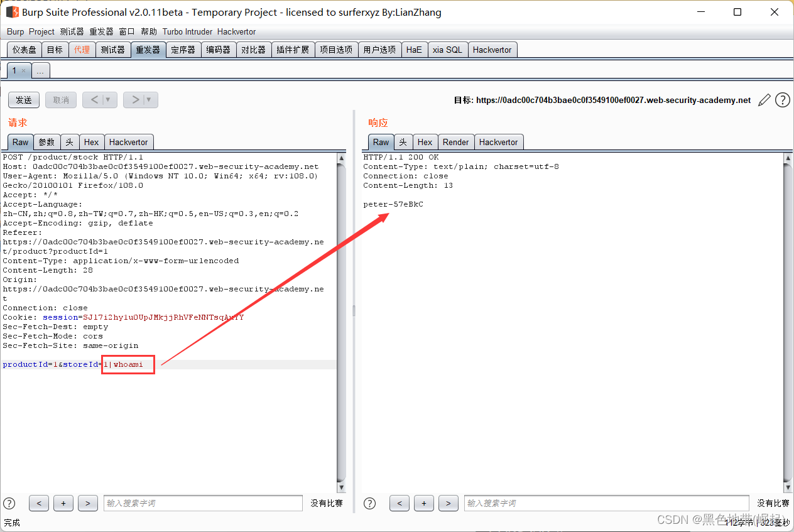Switch to the 仪表盘 tab
Screen dimensions: 794x532
point(24,50)
